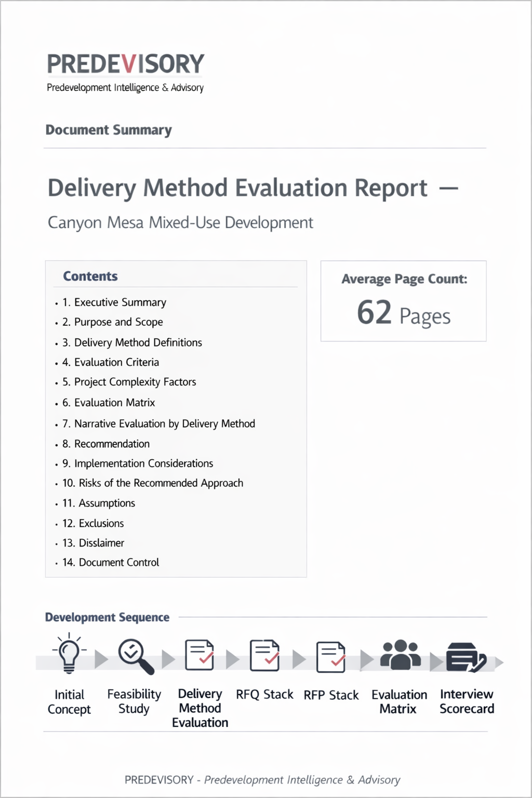Select '4. Evaluation Criteria' entry
532x798 pixels.
pyautogui.click(x=111, y=362)
